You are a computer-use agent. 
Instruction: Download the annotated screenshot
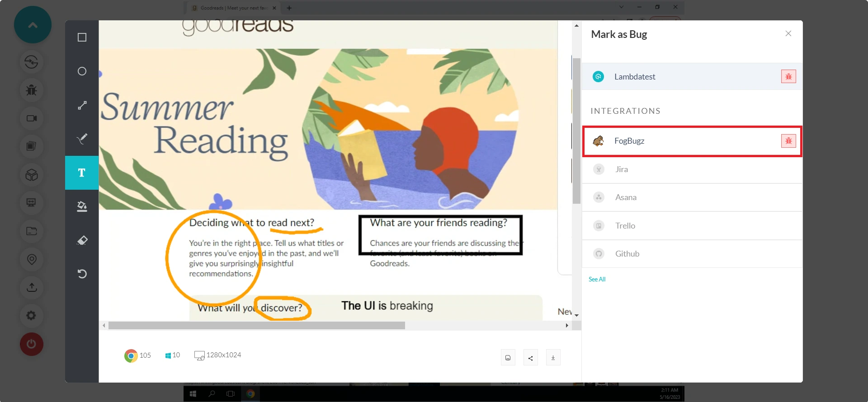[553, 358]
